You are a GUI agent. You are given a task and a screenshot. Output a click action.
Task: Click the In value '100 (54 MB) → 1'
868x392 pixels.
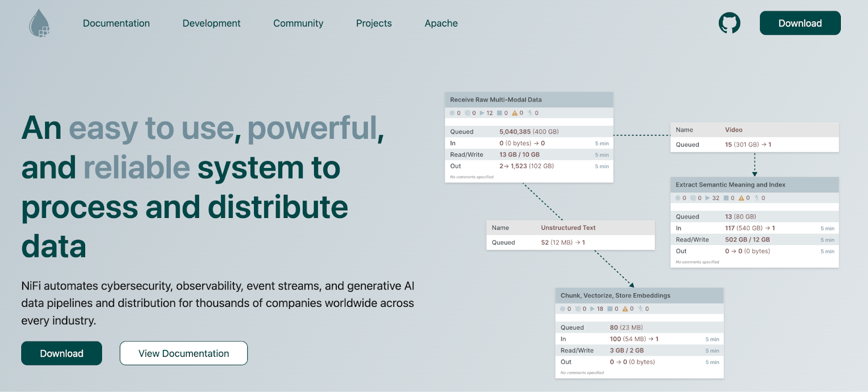(x=634, y=339)
